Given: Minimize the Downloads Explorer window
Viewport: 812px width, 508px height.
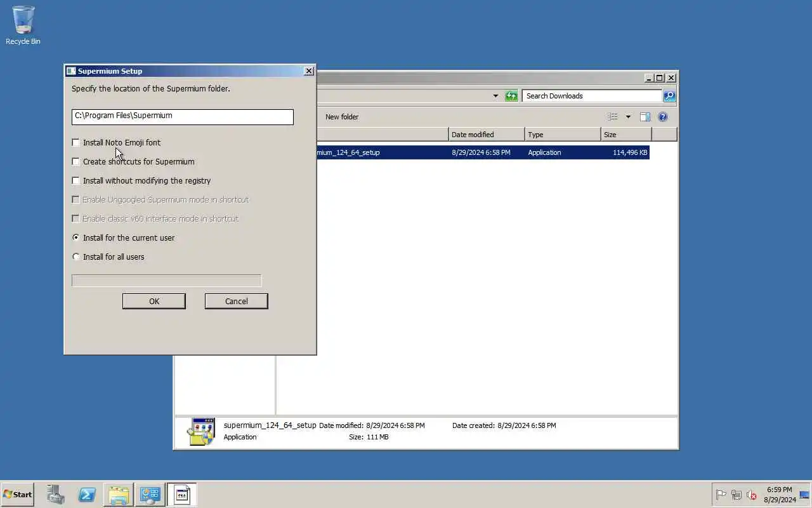Looking at the screenshot, I should (649, 78).
